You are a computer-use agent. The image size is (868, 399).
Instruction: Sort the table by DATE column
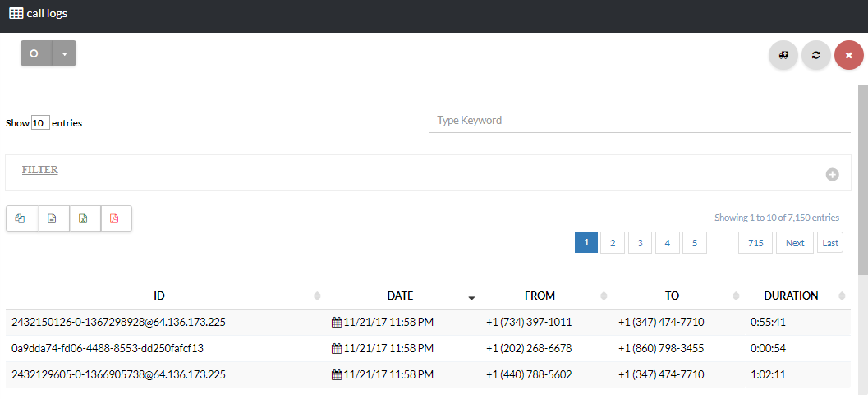[x=401, y=296]
